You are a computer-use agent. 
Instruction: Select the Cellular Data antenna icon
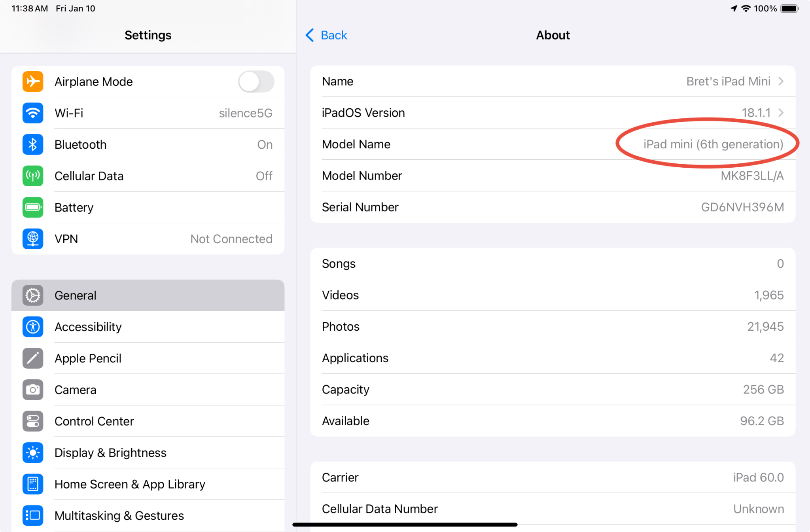33,176
